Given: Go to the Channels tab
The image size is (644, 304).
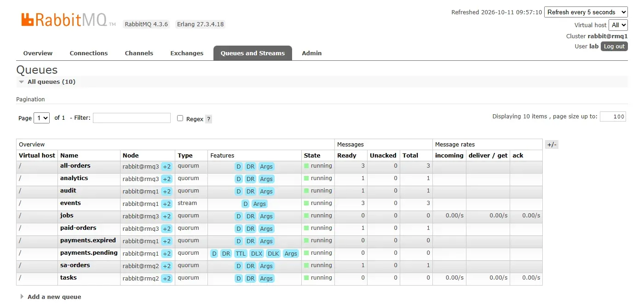Looking at the screenshot, I should click(x=139, y=53).
